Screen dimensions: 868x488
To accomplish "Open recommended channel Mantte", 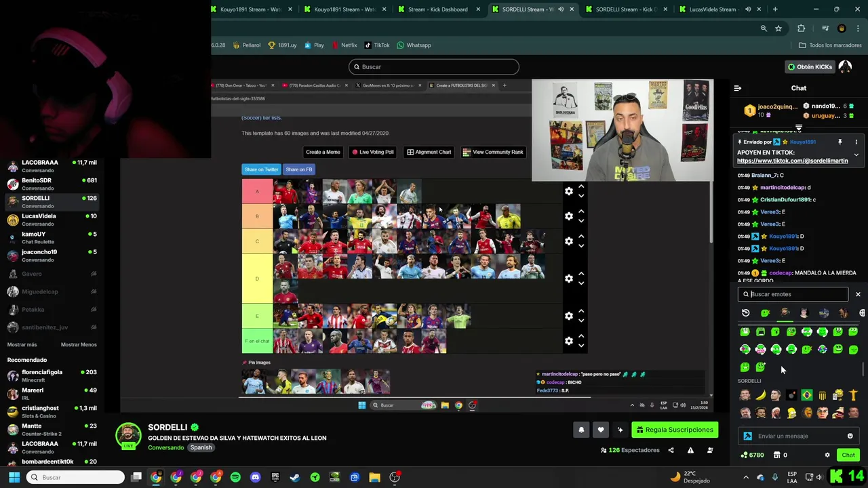I will 52,430.
